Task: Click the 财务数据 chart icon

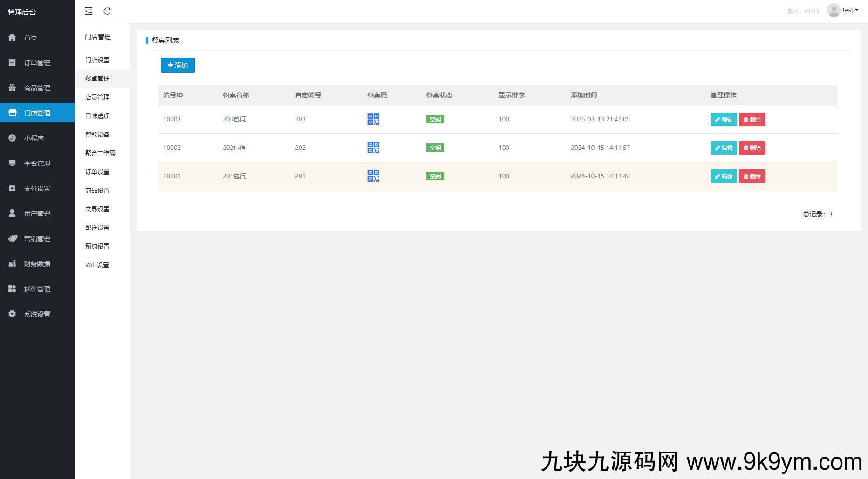Action: click(12, 263)
